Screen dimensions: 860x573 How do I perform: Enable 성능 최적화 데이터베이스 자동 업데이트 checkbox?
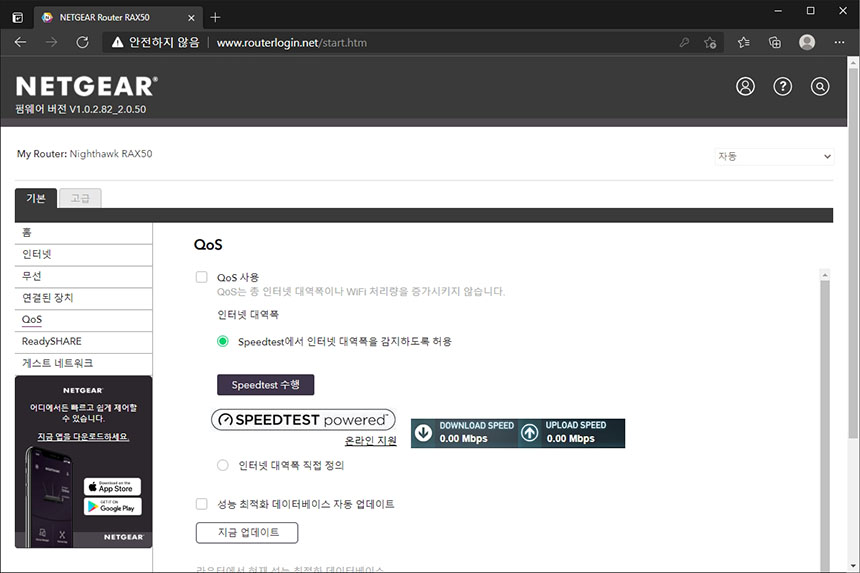coord(202,503)
